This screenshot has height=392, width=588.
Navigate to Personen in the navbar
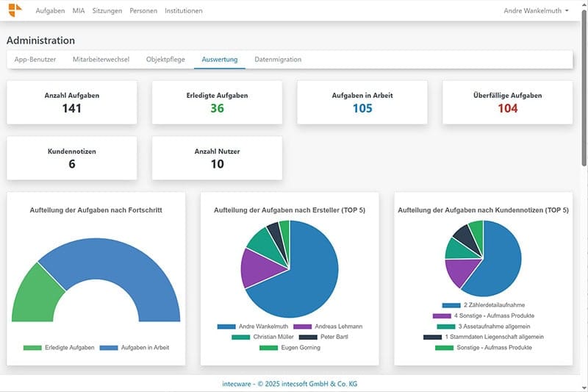(143, 11)
